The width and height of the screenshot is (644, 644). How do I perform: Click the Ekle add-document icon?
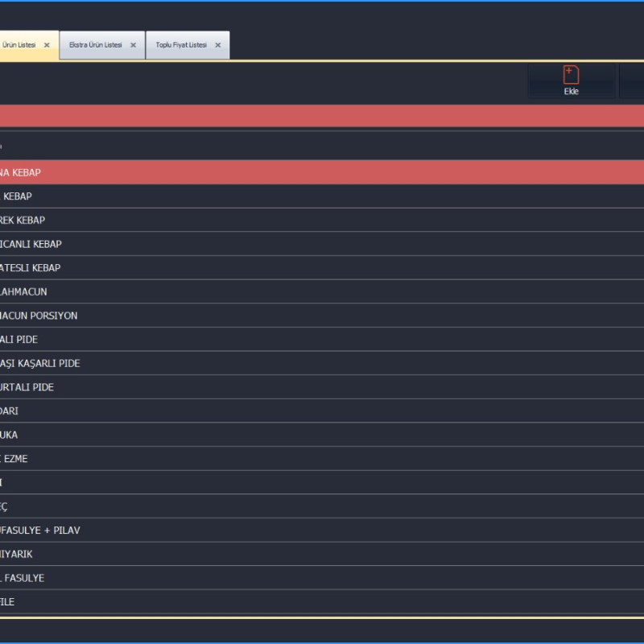coord(571,76)
